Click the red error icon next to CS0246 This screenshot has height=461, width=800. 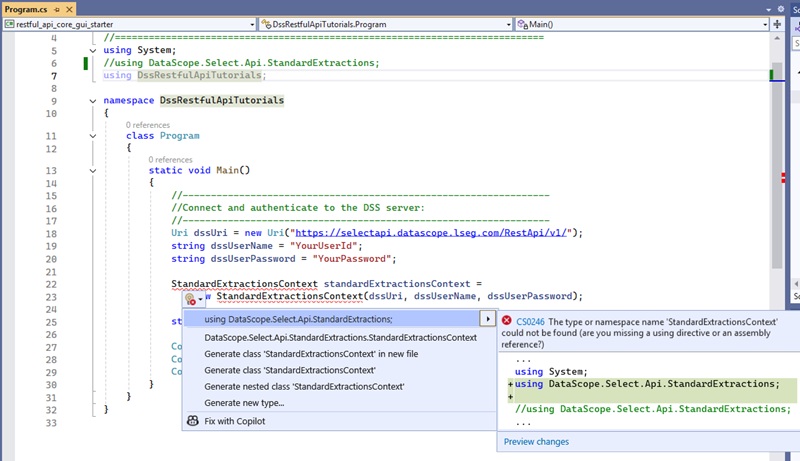[507, 321]
